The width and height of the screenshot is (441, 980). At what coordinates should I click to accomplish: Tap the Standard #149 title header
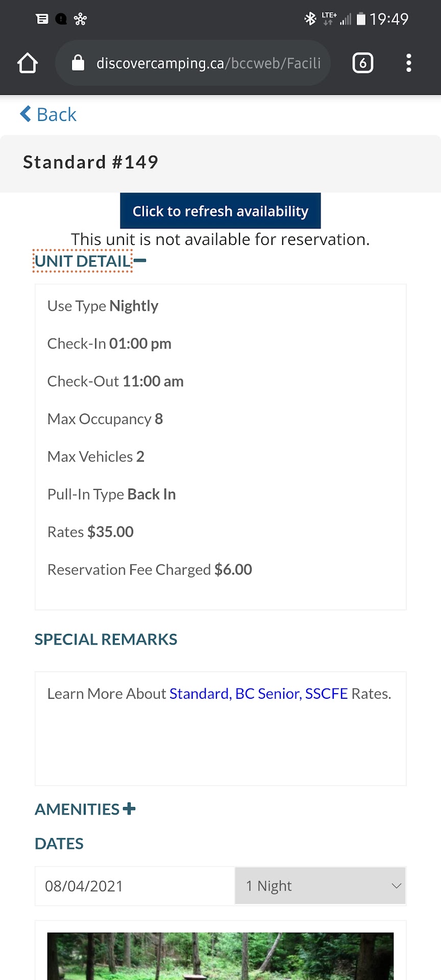(x=91, y=162)
